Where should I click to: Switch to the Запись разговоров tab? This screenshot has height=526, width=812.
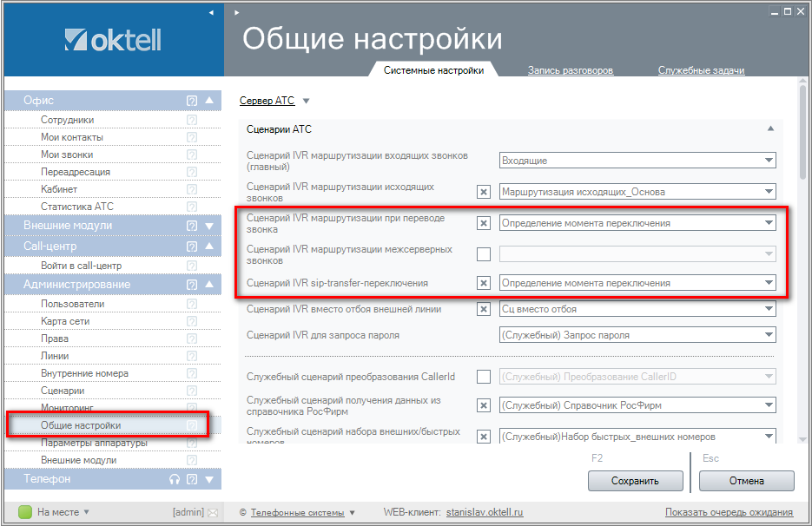571,70
